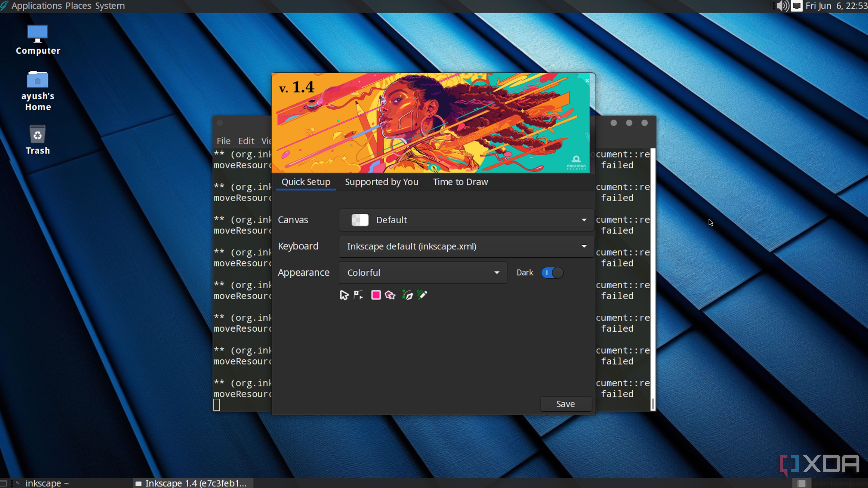
Task: Click the network display icon in top panel
Action: click(797, 6)
